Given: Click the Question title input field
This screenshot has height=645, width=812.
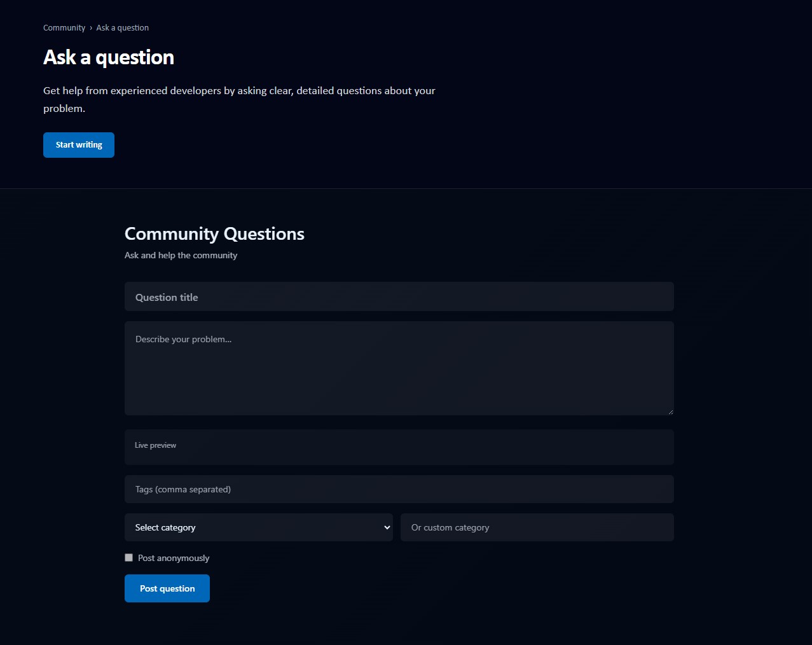Looking at the screenshot, I should click(399, 296).
